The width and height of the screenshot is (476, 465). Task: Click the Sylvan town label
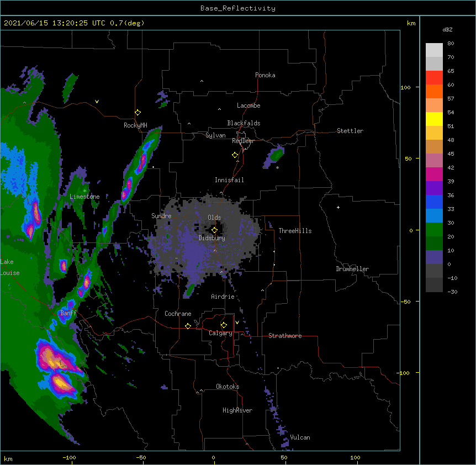click(x=215, y=135)
